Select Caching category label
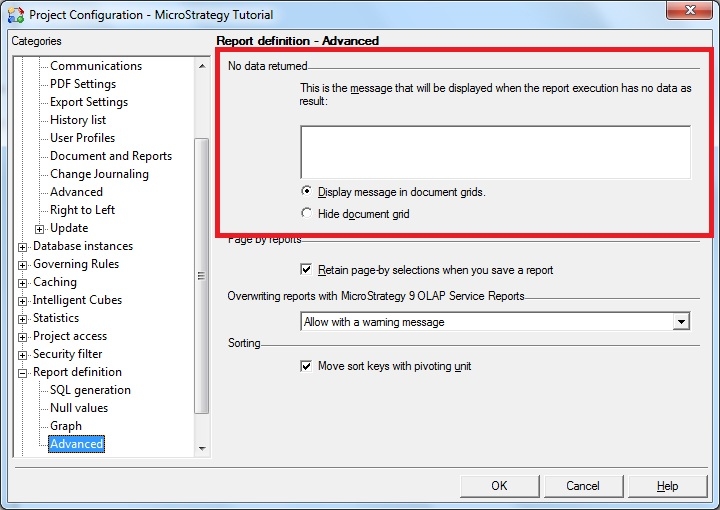 (x=55, y=282)
